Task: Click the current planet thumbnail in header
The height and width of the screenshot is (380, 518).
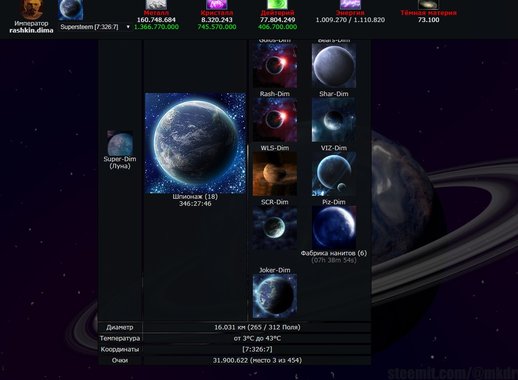Action: coord(71,10)
